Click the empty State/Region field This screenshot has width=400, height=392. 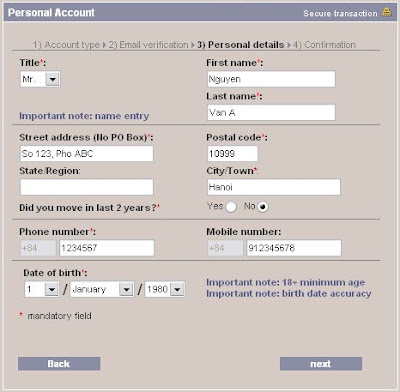tap(87, 187)
